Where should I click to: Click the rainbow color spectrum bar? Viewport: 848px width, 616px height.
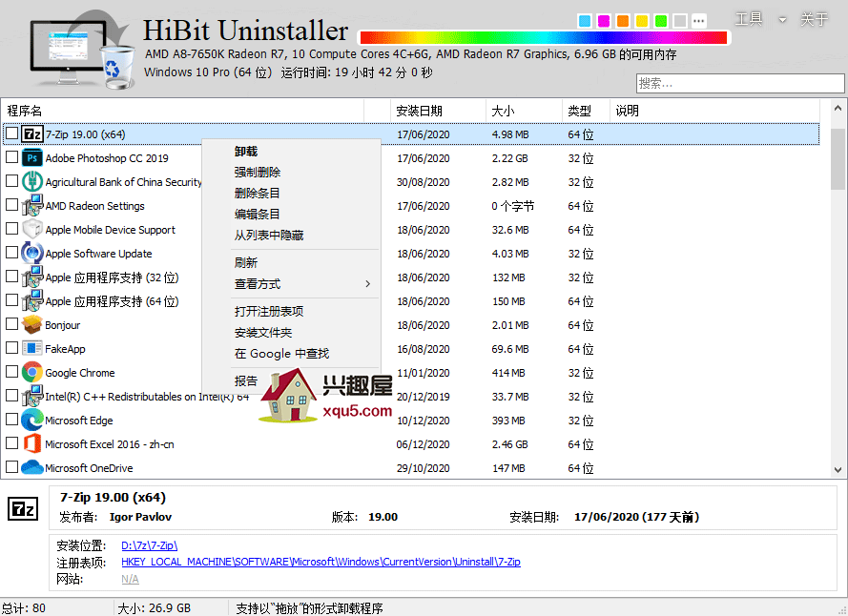click(x=544, y=37)
